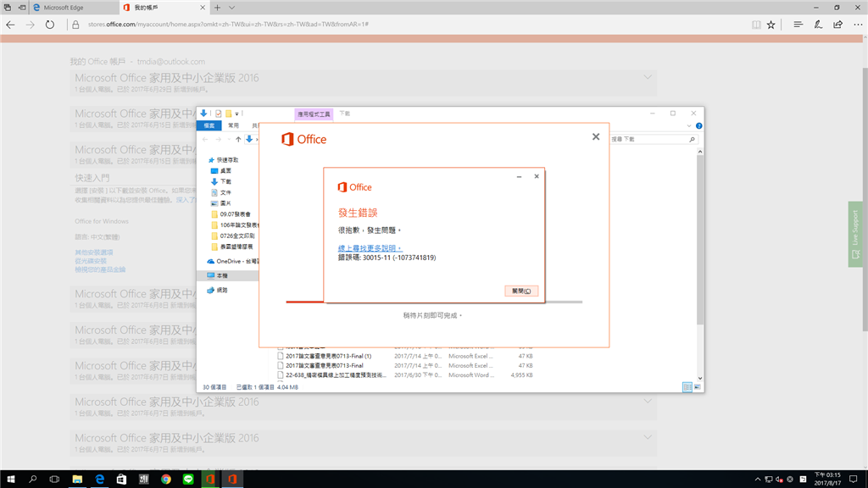Expand the last visible Office 2016 entry chevron
This screenshot has height=488, width=868.
(x=647, y=437)
